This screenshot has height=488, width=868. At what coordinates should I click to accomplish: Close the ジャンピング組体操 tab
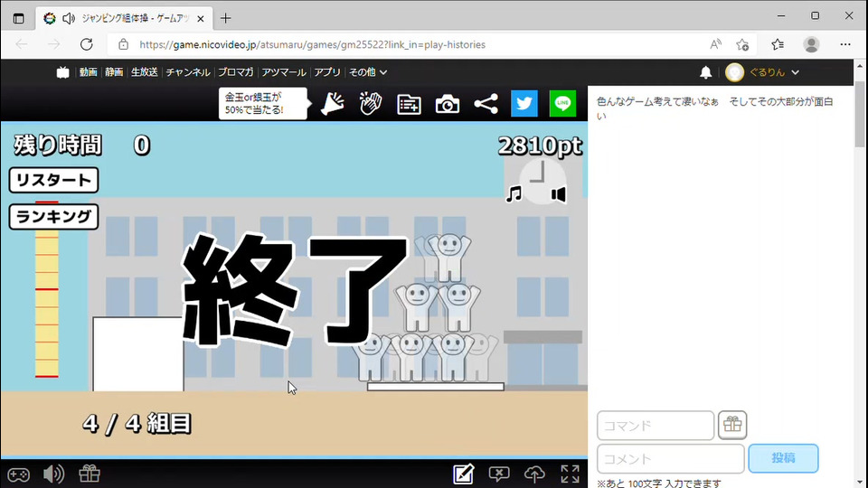[x=201, y=18]
